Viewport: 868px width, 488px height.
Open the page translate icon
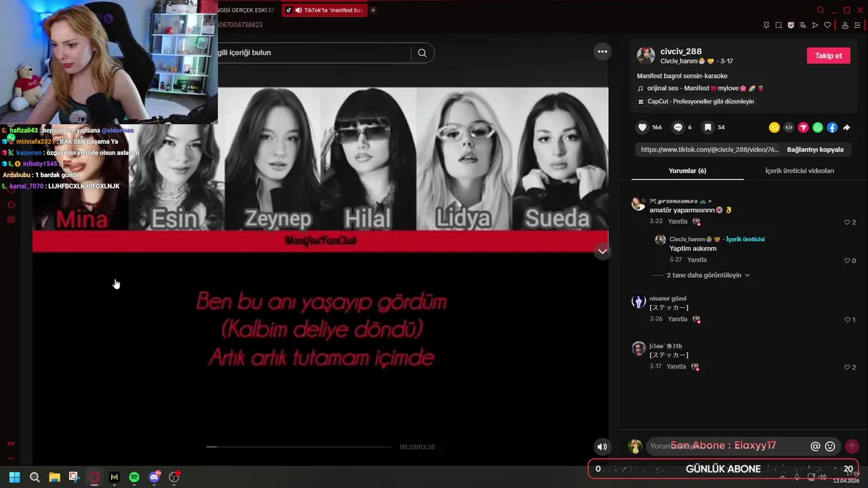803,25
